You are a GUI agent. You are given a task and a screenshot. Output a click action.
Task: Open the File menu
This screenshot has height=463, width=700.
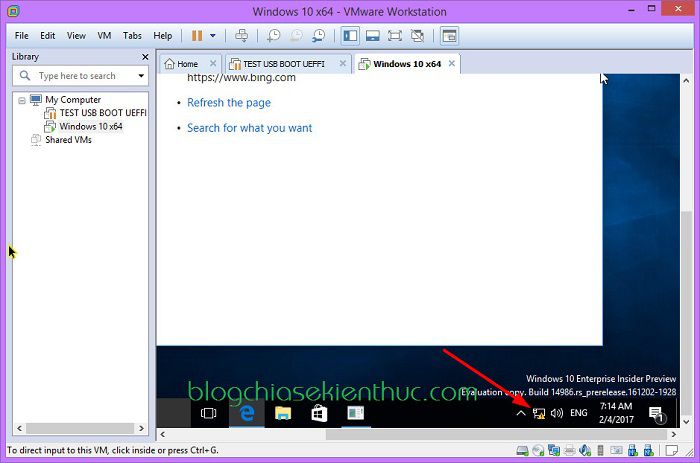coord(21,36)
